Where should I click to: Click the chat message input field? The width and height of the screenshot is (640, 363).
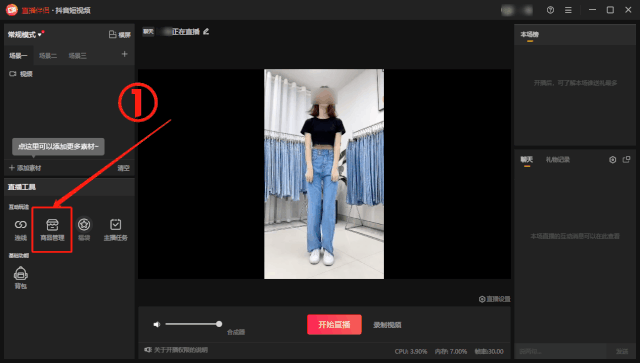tap(562, 351)
